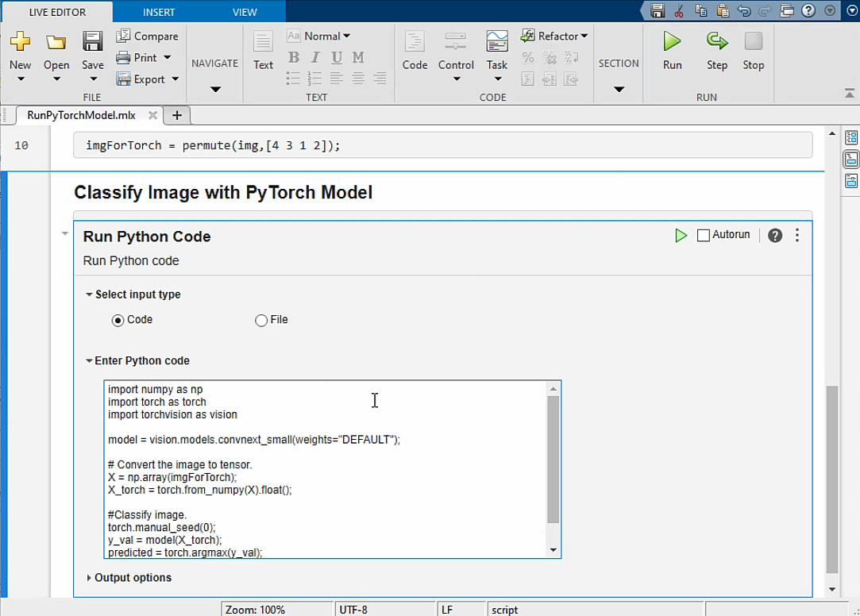Enable the Autorun checkbox
Viewport: 860px width, 616px height.
pyautogui.click(x=703, y=236)
